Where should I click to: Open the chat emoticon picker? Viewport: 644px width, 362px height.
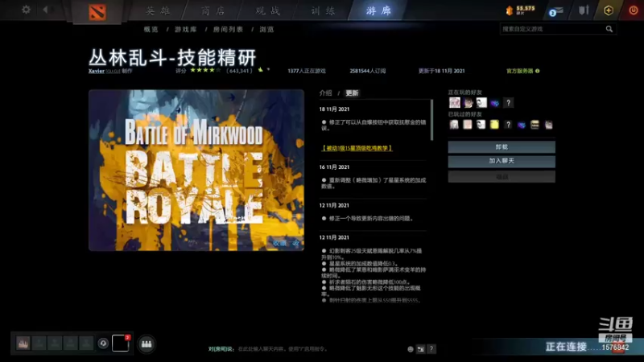click(410, 349)
